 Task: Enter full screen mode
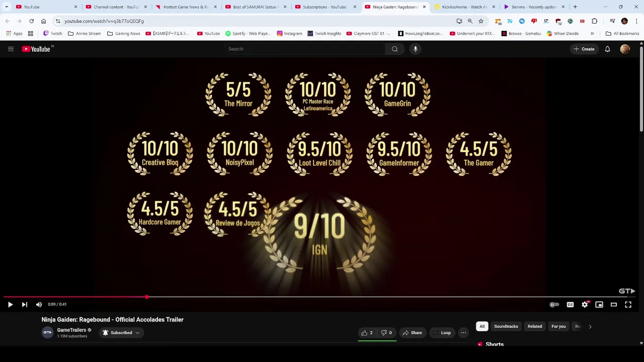(x=628, y=304)
